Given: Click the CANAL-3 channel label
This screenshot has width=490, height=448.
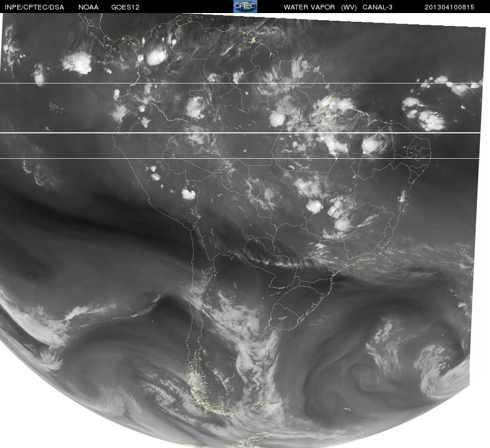Looking at the screenshot, I should pos(377,7).
